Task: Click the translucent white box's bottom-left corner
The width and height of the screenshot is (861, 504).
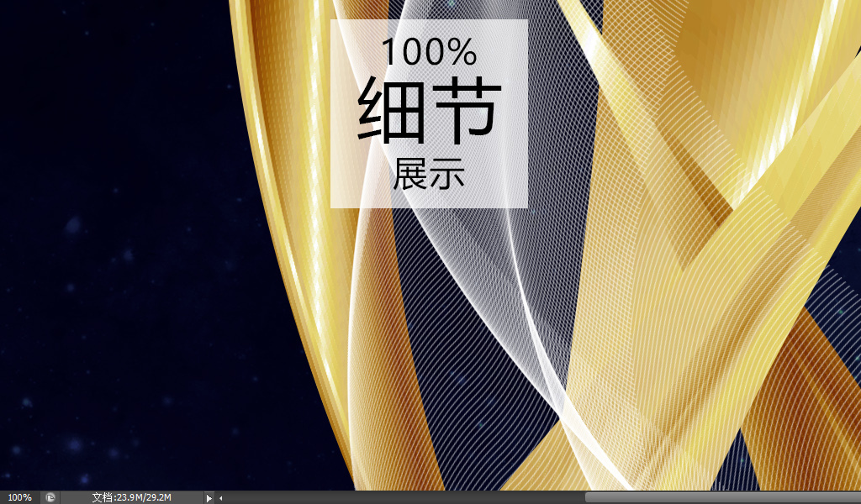Action: point(333,205)
